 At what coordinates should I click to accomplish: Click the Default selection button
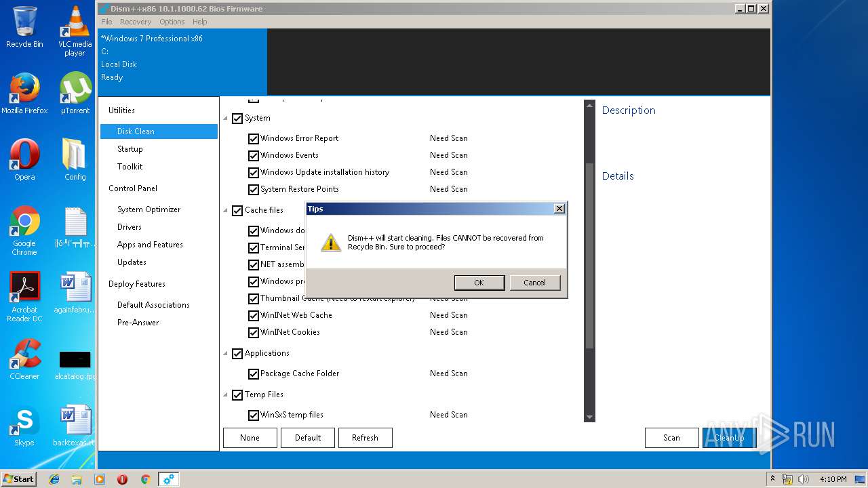pyautogui.click(x=308, y=438)
